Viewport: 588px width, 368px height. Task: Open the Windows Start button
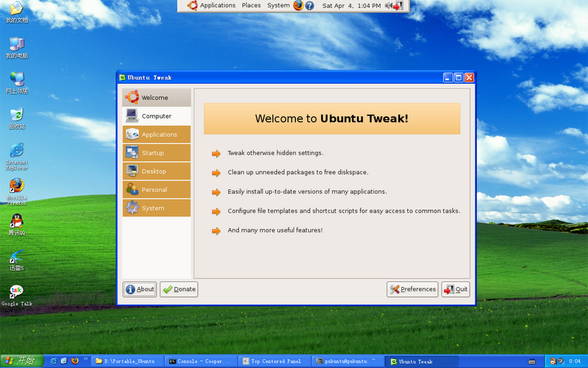tap(22, 361)
